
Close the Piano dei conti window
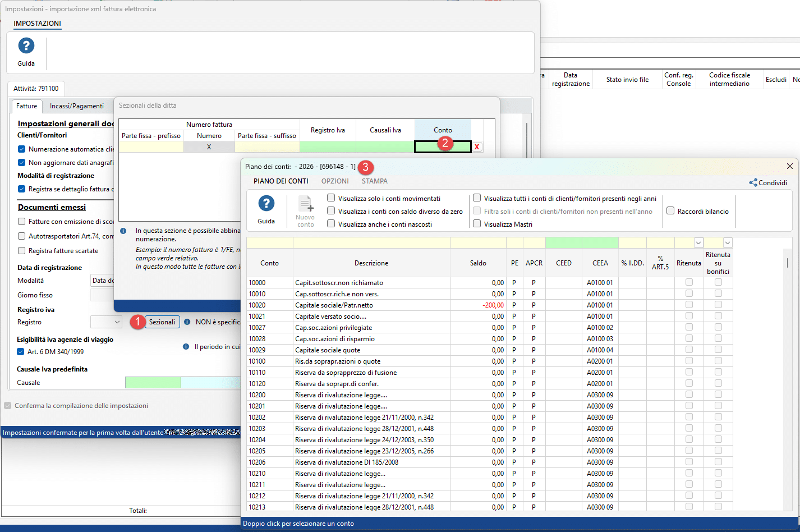pos(790,166)
